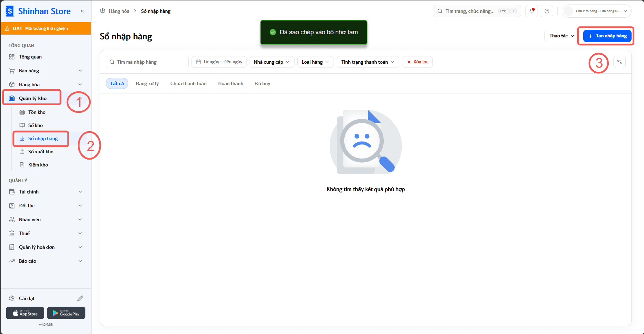Expand the Đối tác menu
Viewport: 644px width, 334px height.
coord(46,206)
